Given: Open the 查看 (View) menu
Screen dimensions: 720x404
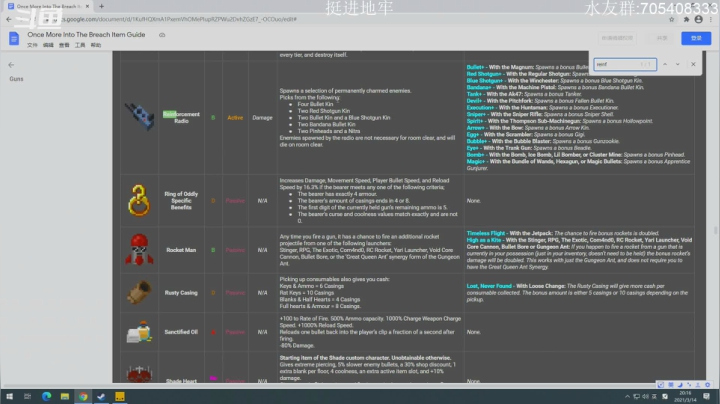Looking at the screenshot, I should click(x=64, y=45).
